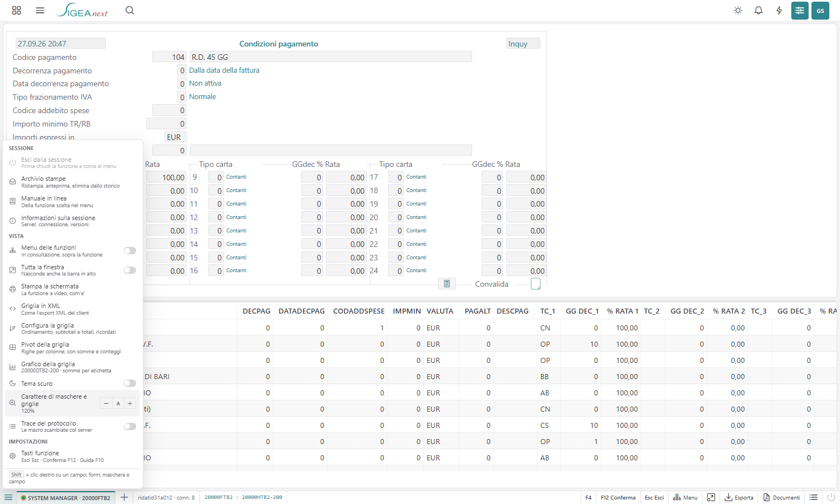Click Codice pagamento field 104
This screenshot has width=840, height=504.
pyautogui.click(x=169, y=57)
